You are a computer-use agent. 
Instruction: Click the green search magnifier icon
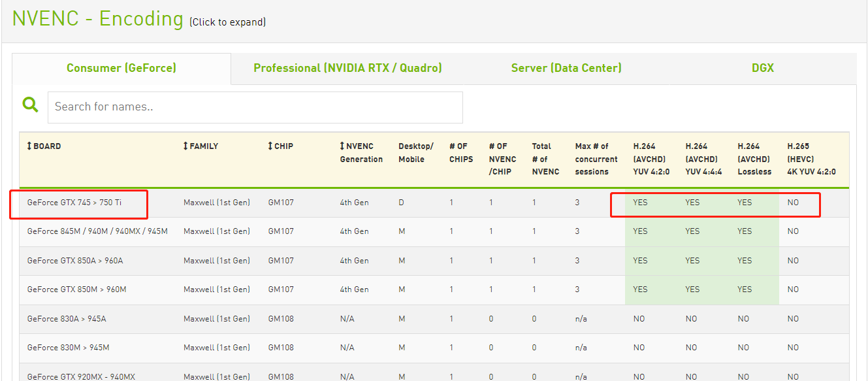pos(30,104)
